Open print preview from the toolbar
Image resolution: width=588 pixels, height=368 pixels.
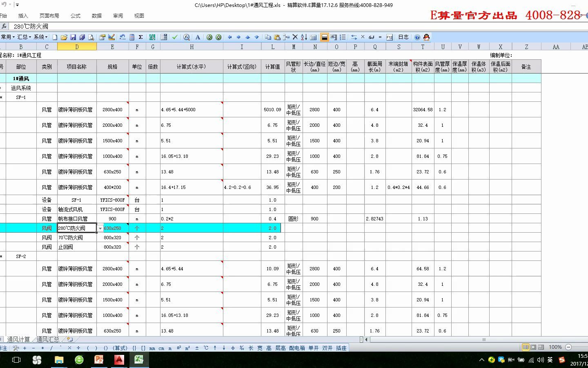(x=91, y=37)
